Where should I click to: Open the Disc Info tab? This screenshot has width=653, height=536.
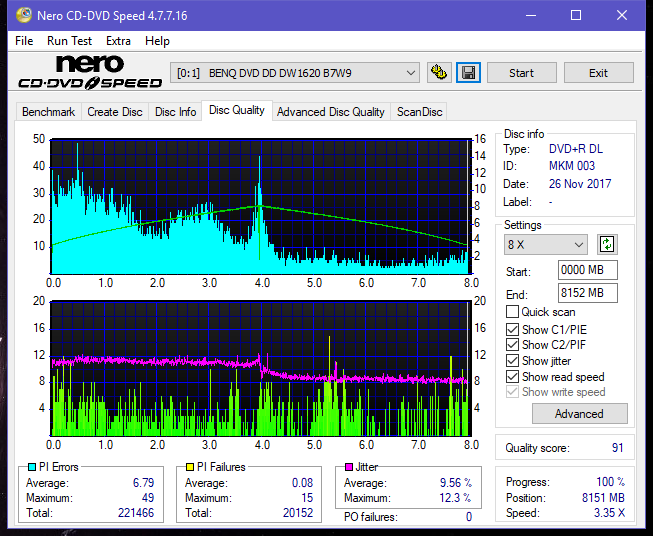(175, 112)
